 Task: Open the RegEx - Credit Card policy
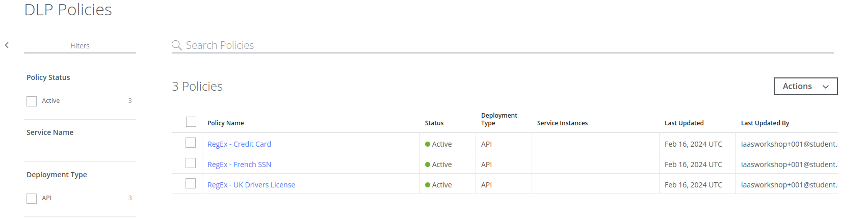click(239, 144)
